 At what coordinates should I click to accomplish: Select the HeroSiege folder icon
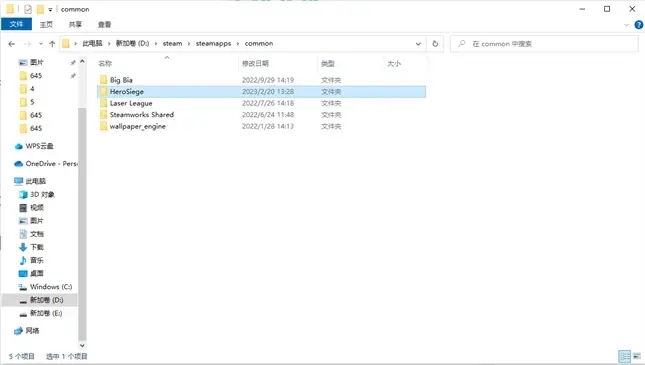tap(103, 91)
